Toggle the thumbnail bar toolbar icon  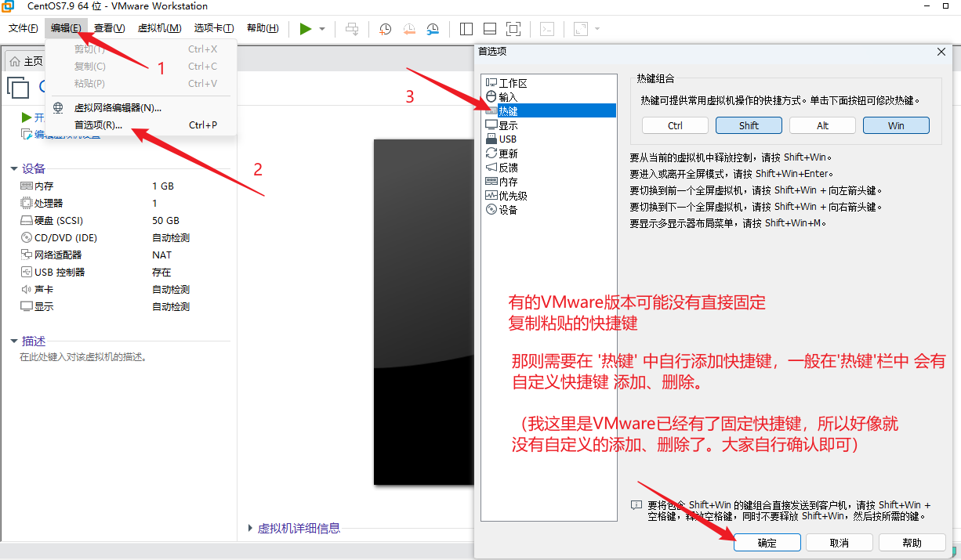coord(490,29)
